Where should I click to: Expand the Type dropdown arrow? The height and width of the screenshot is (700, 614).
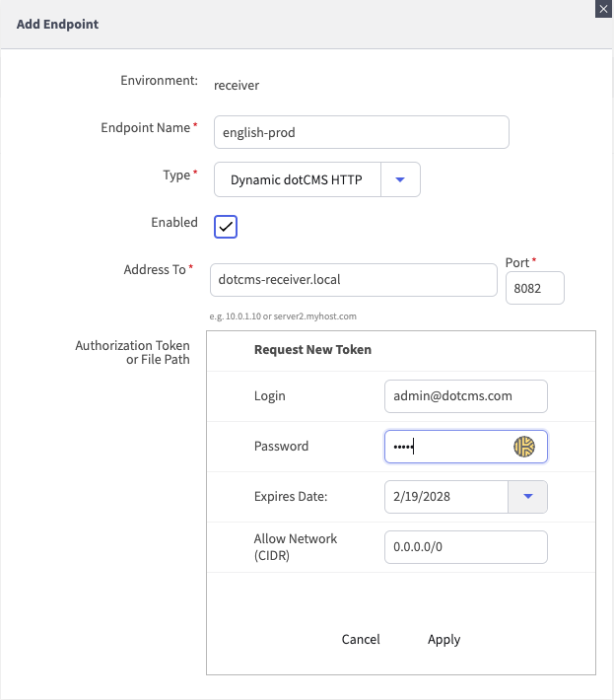[x=400, y=179]
